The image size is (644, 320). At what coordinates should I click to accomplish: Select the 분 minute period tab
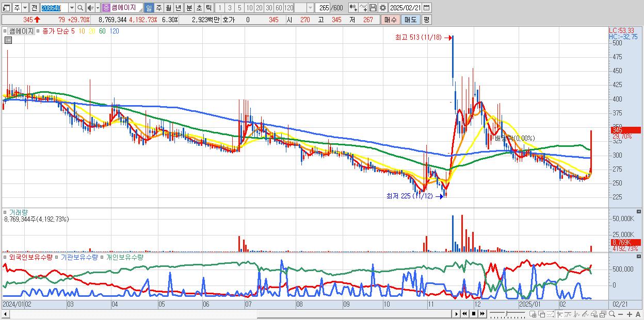pyautogui.click(x=189, y=8)
